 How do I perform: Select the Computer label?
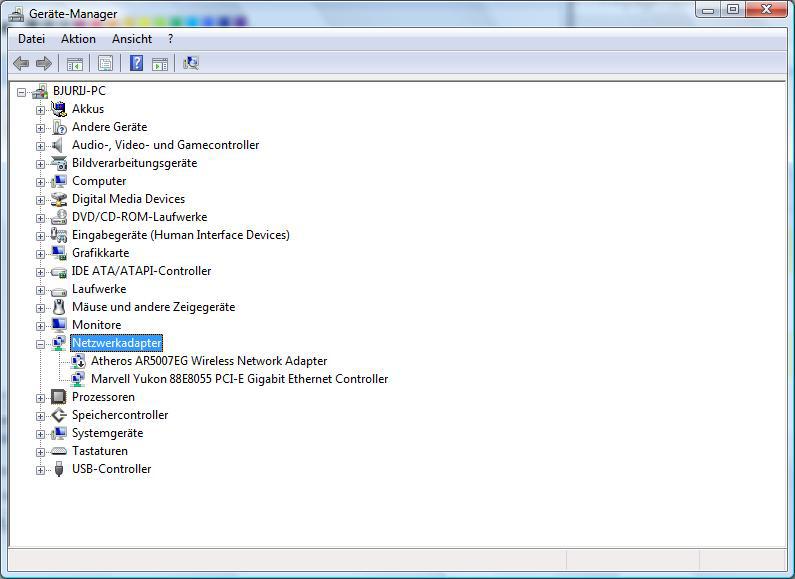coord(99,181)
